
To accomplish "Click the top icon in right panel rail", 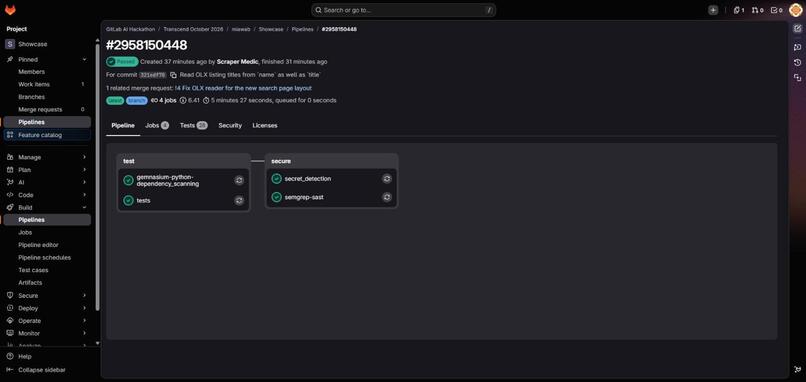I will pos(797,29).
